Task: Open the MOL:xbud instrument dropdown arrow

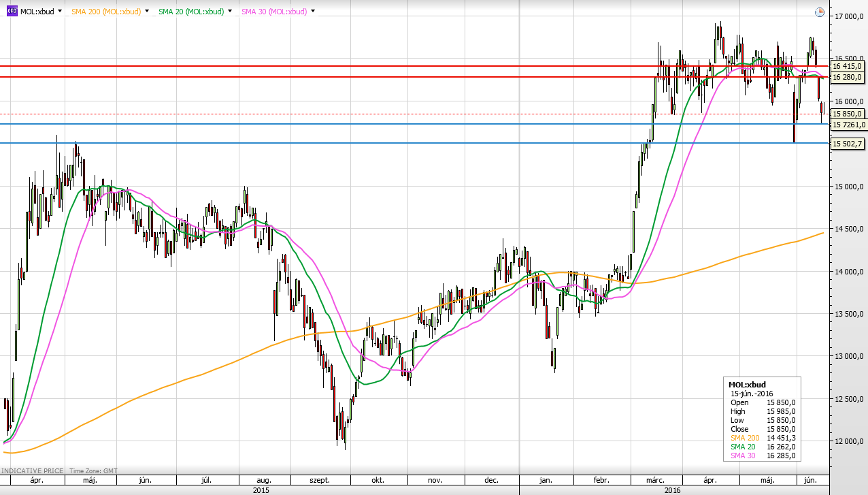Action: [x=60, y=12]
